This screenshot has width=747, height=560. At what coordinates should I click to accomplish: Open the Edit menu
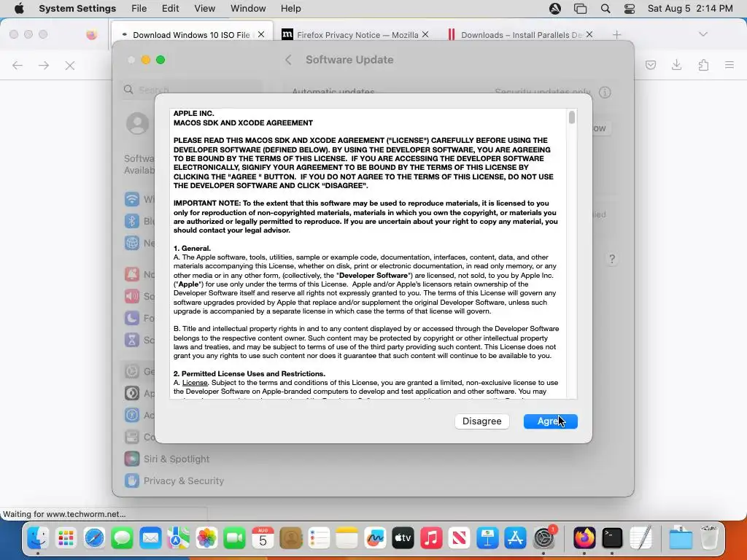click(170, 9)
